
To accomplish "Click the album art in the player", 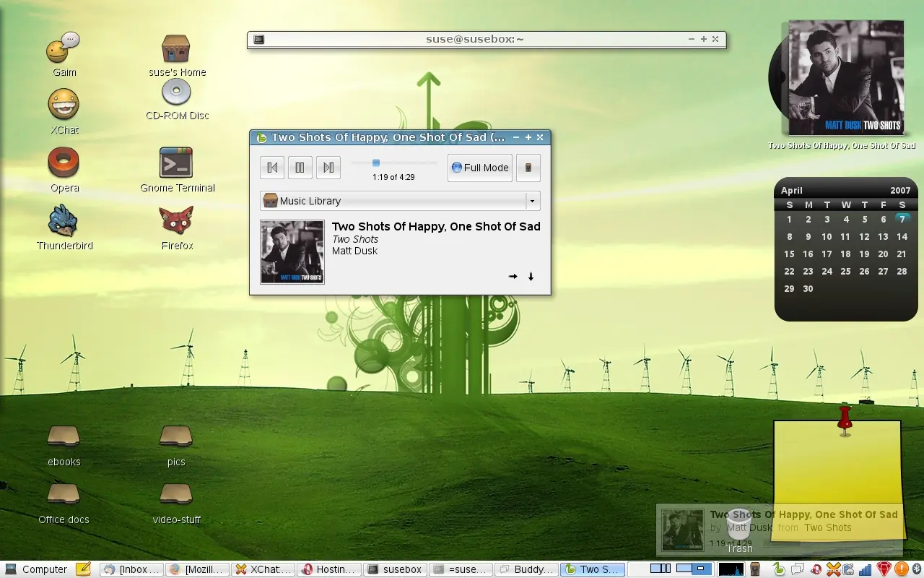I will tap(292, 251).
